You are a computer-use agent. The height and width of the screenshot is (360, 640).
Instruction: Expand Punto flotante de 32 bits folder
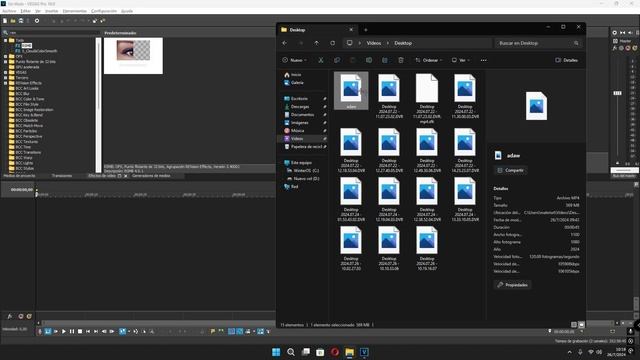6,62
